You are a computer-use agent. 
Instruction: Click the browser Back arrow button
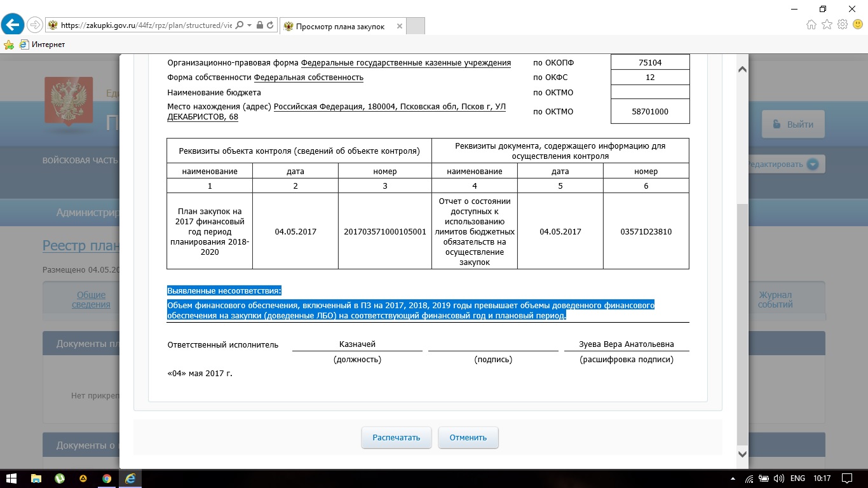click(13, 25)
